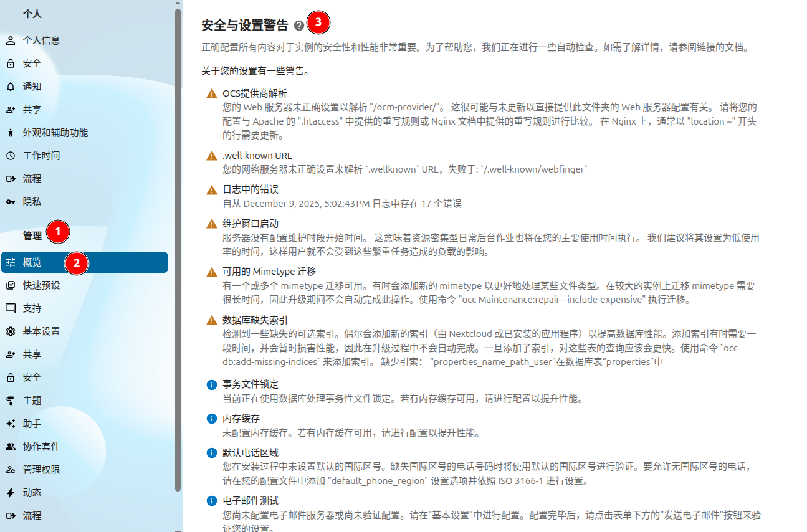Viewport: 807px width, 532px height.
Task: Open the personal 流程 settings entry
Action: pos(32,179)
